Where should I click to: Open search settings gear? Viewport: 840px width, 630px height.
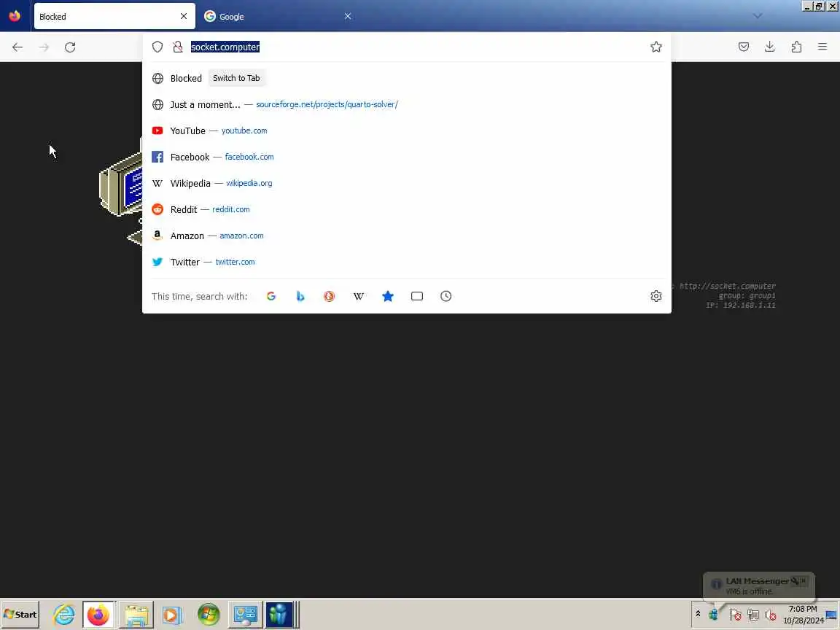656,296
